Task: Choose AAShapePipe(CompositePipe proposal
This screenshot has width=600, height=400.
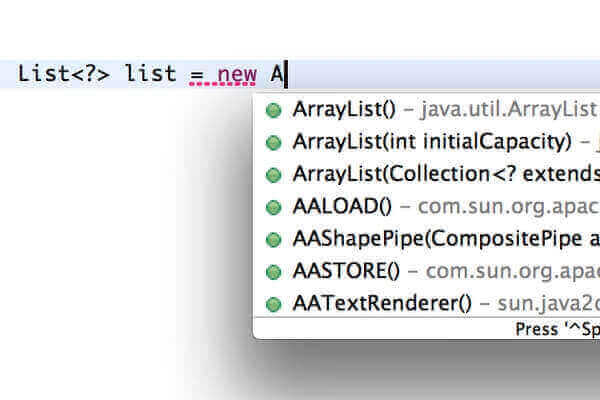Action: [427, 239]
